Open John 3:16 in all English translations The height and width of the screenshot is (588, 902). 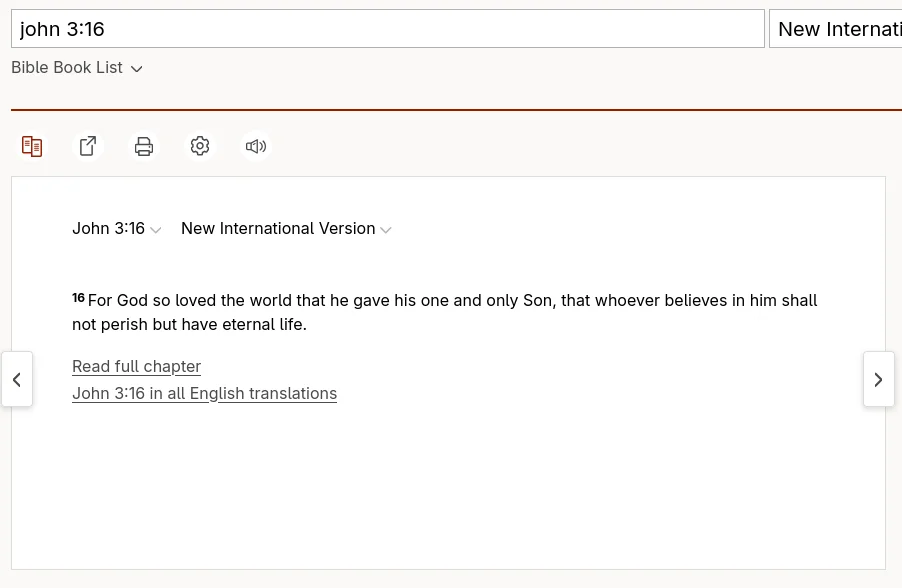(204, 393)
